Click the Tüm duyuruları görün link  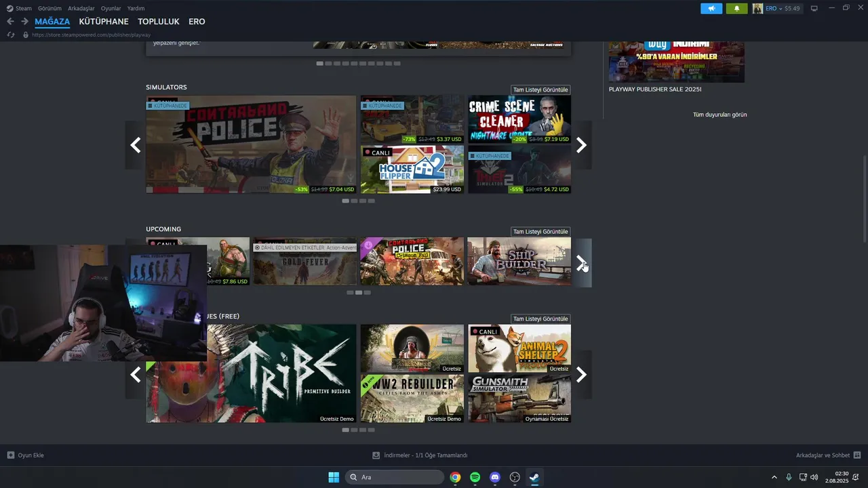[719, 115]
